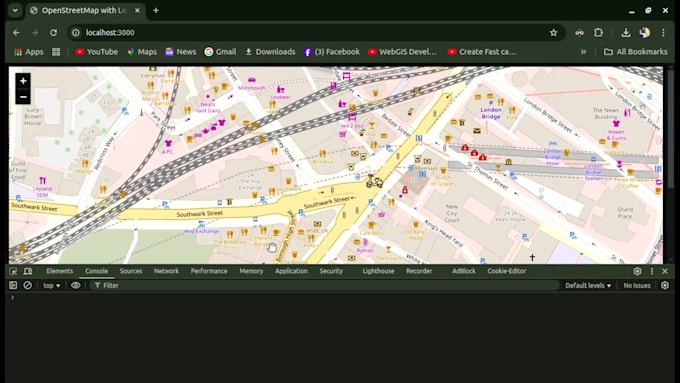Open the Application tab
680x383 pixels.
coord(291,271)
